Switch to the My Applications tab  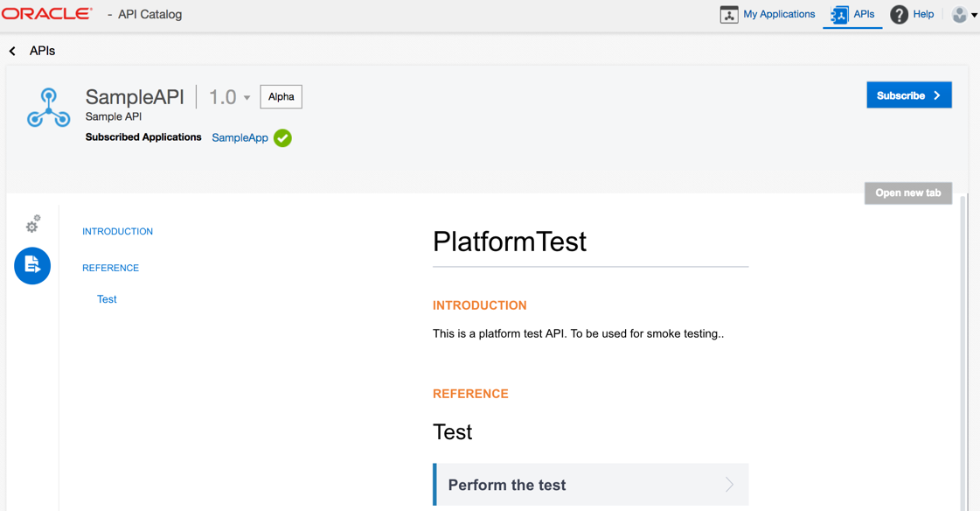pyautogui.click(x=779, y=14)
